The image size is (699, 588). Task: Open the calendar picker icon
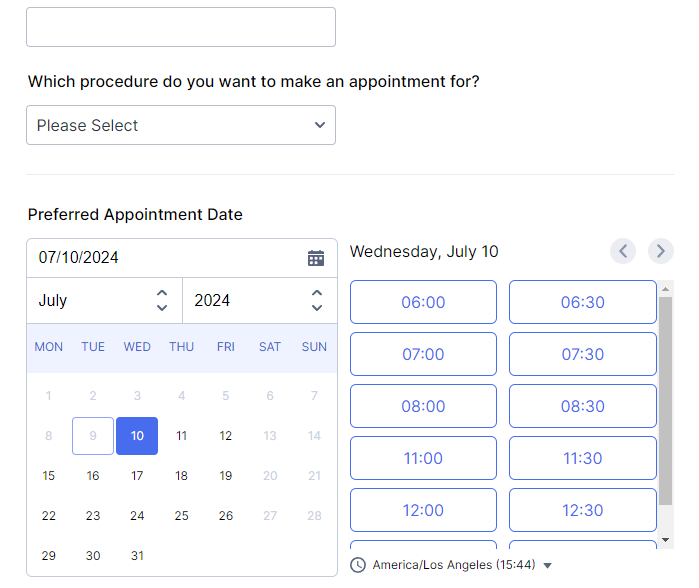(x=316, y=258)
